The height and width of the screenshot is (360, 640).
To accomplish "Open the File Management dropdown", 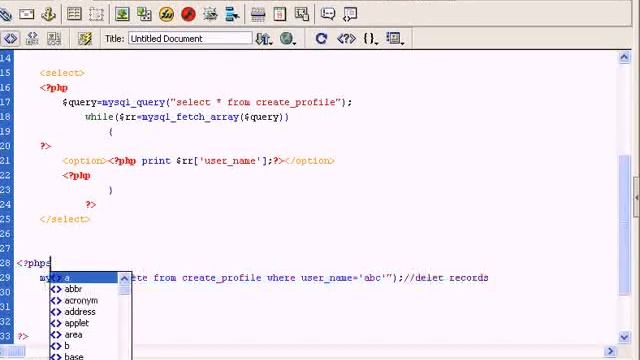I will 264,39.
